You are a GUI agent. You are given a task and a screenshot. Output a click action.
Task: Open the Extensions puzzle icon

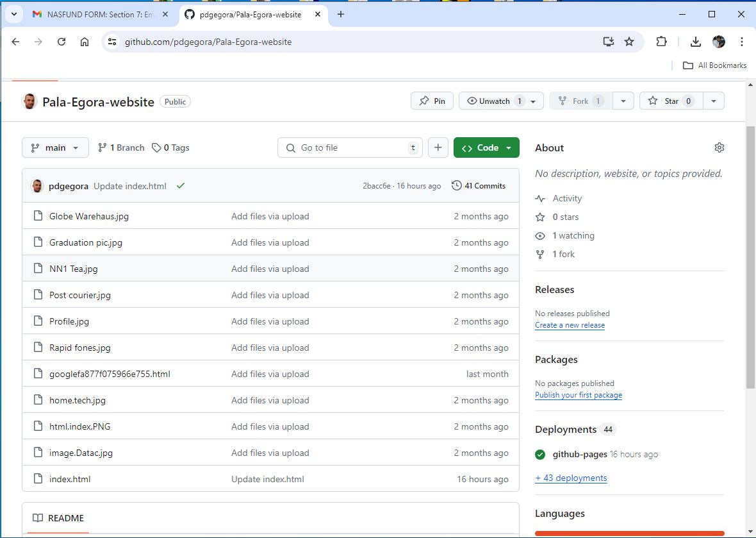[x=661, y=42]
